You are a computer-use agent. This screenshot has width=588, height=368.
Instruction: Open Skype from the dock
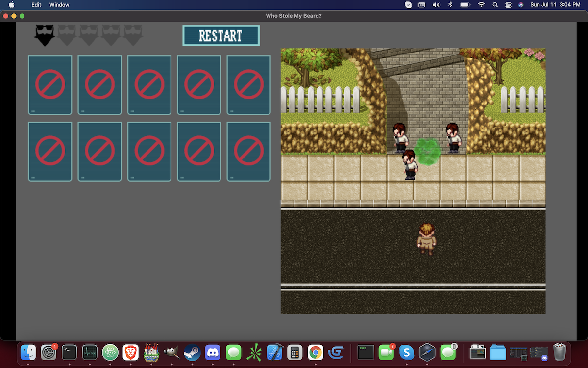[406, 352]
